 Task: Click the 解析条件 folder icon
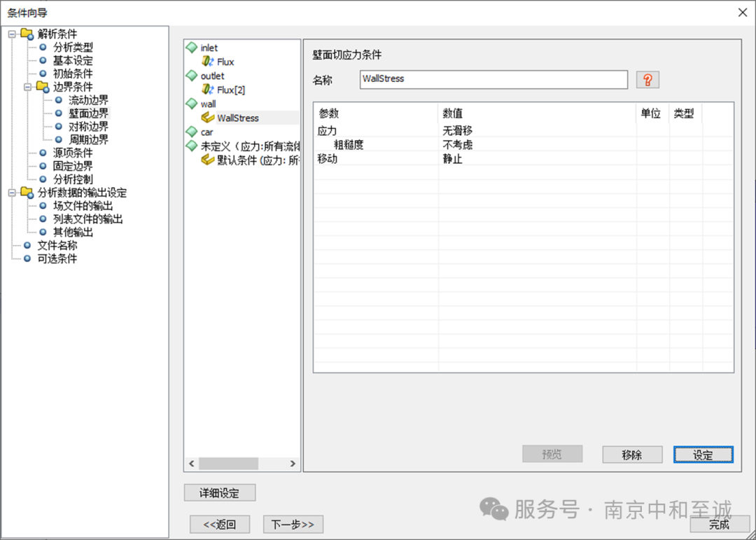tap(27, 34)
